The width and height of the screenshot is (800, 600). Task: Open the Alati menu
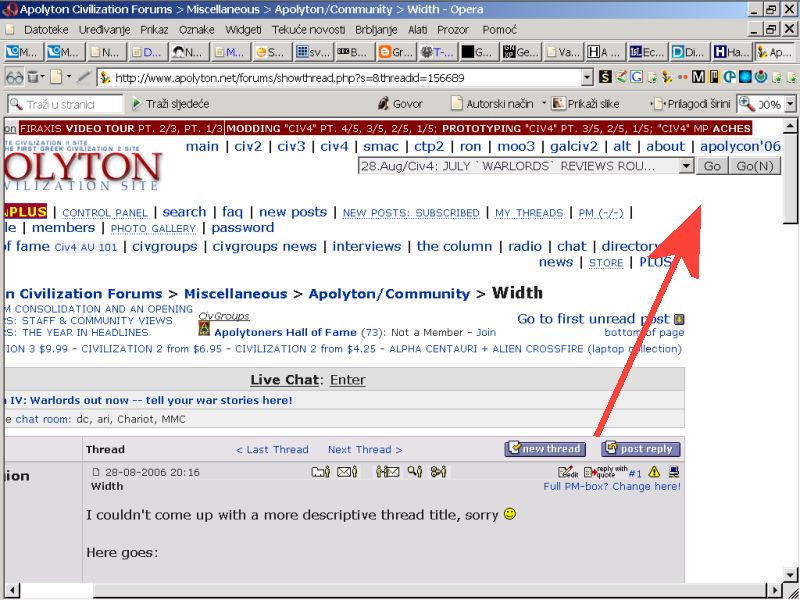click(418, 30)
